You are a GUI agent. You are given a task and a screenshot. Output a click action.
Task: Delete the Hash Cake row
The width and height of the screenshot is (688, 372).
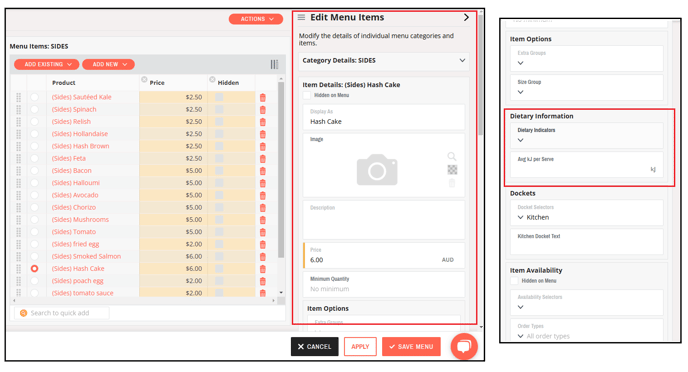tap(262, 269)
